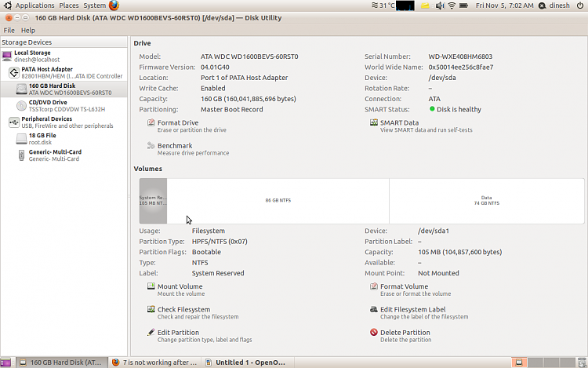This screenshot has width=588, height=368.
Task: Click the wireless network icon
Action: pos(452,5)
